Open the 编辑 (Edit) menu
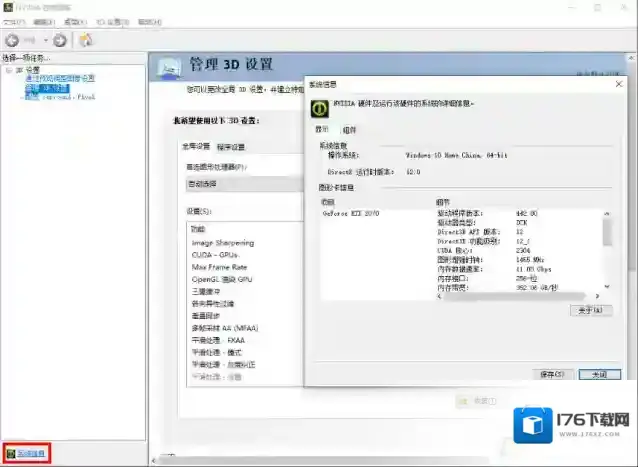The width and height of the screenshot is (638, 467). 44,22
